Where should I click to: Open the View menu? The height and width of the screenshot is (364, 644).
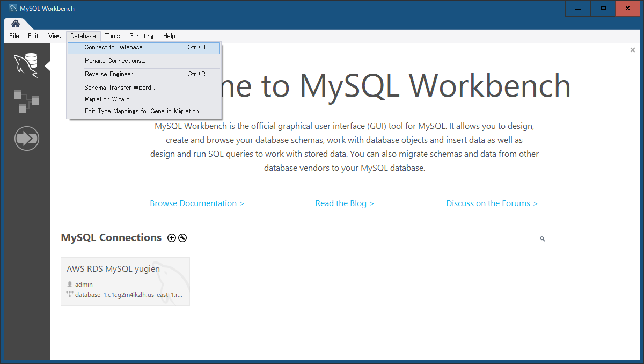[55, 36]
